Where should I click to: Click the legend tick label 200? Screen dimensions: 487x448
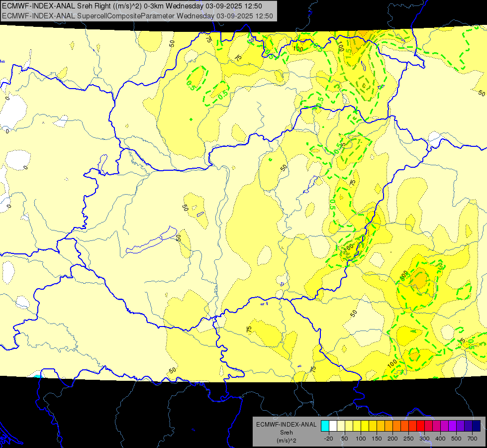point(392,439)
